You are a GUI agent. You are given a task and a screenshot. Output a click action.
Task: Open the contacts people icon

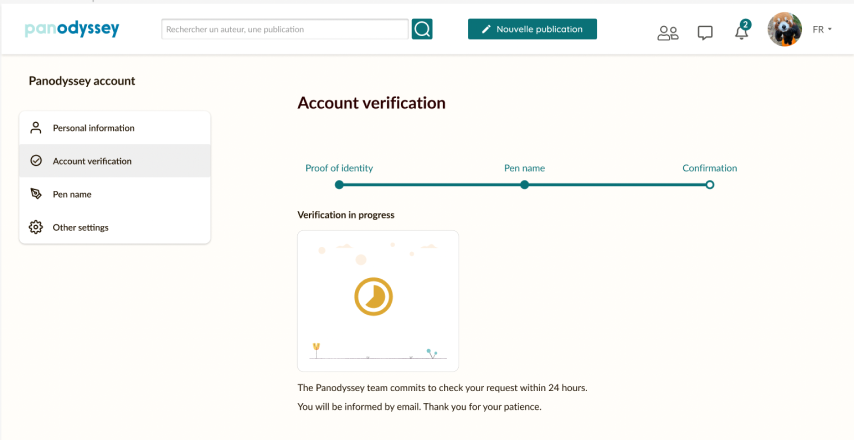668,33
